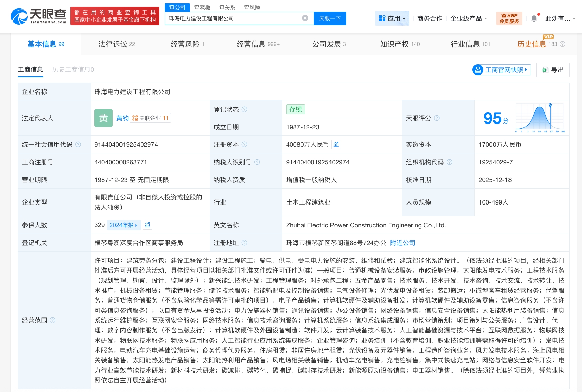582x392 pixels.
Task: Click the 天眼一下 search button
Action: coord(330,18)
